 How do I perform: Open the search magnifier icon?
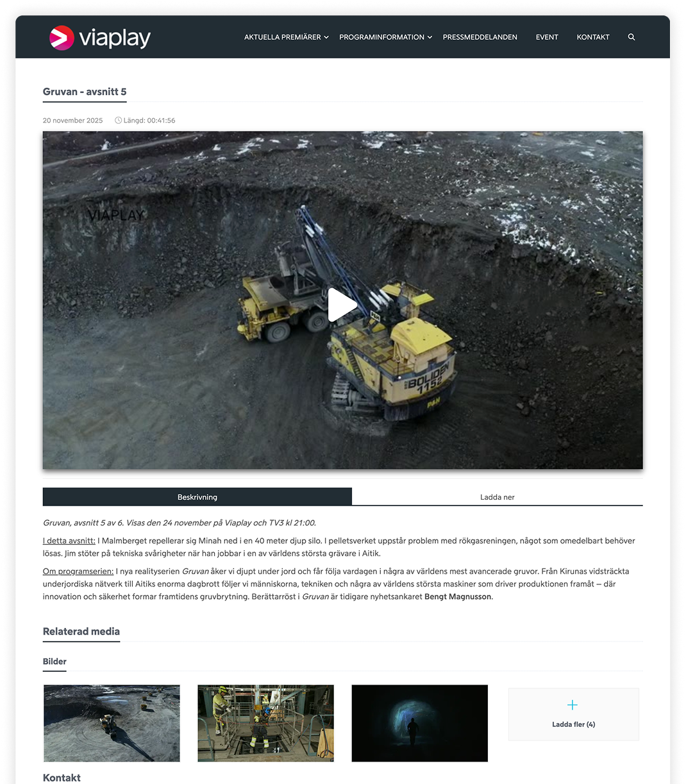[632, 37]
